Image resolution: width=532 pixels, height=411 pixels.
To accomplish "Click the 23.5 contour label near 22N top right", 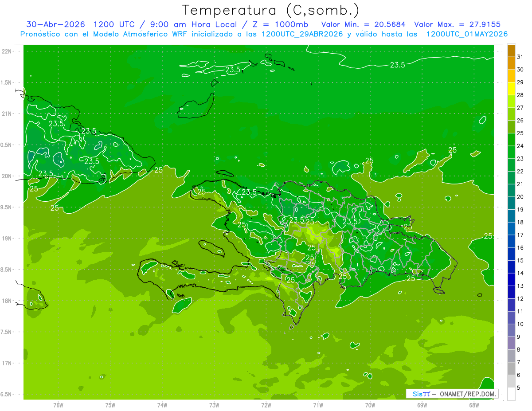I will 397,65.
